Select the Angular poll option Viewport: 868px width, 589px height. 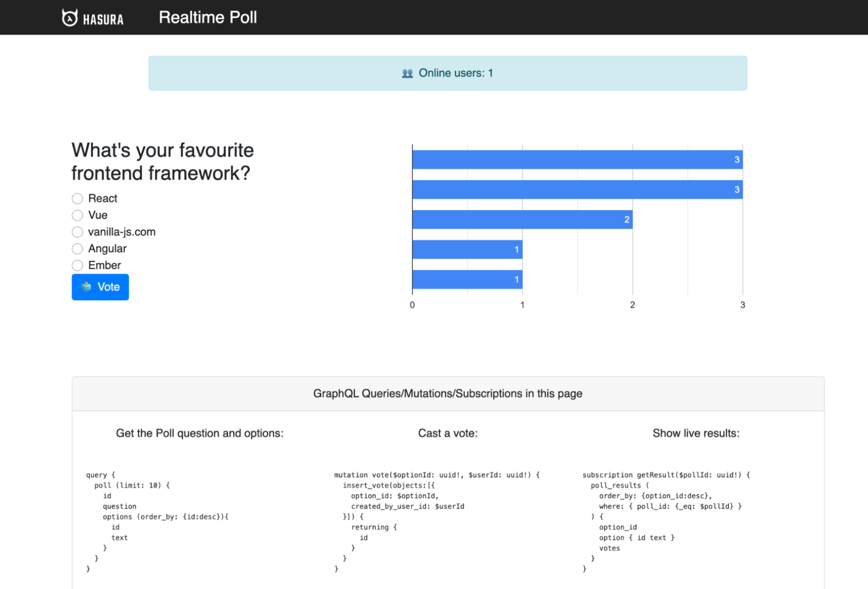(77, 248)
